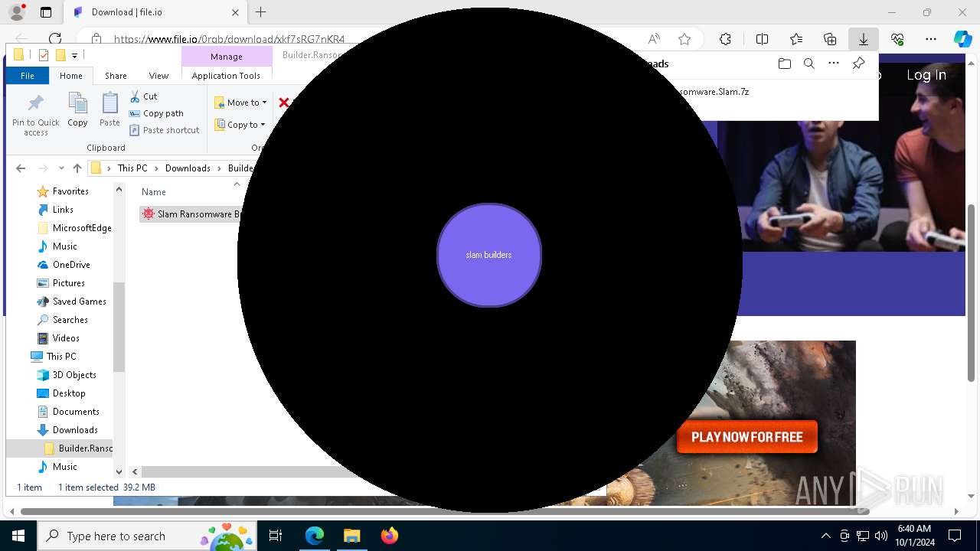Select 3D Objects in navigation pane
This screenshot has height=551, width=980.
coord(74,375)
